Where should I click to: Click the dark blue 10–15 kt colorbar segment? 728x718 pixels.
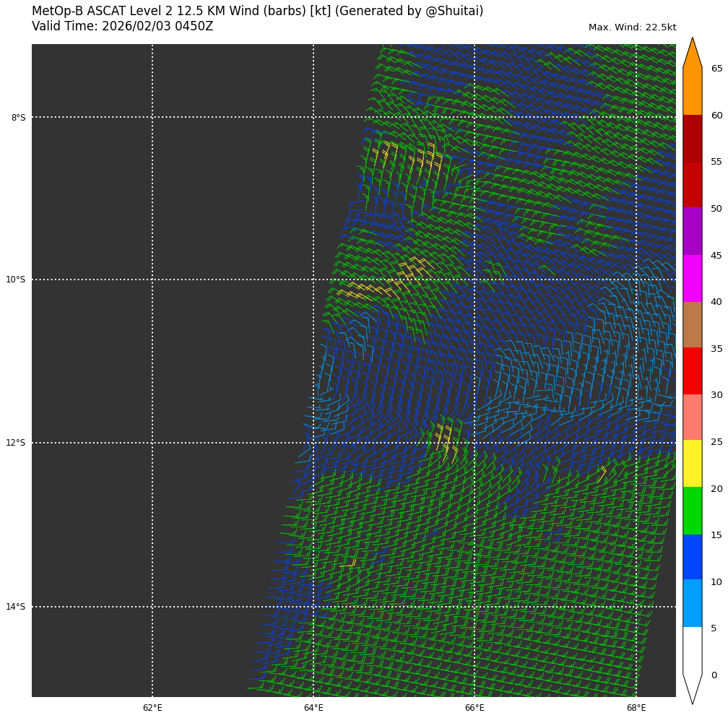pyautogui.click(x=692, y=556)
